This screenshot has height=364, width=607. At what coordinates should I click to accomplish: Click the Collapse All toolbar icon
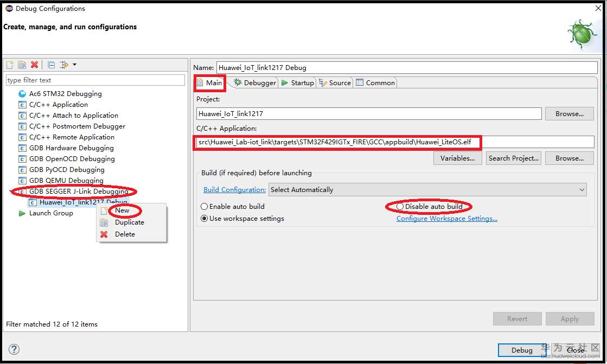(51, 65)
